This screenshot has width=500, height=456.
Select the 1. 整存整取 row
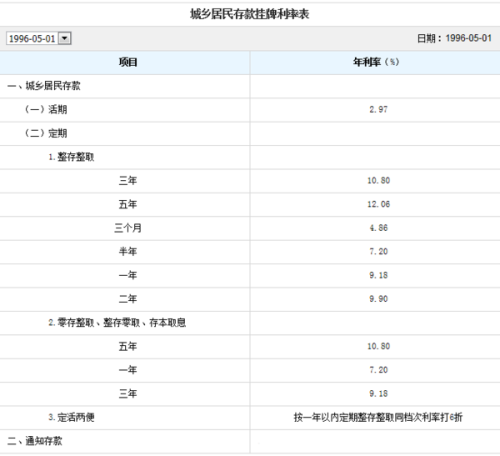click(250, 157)
